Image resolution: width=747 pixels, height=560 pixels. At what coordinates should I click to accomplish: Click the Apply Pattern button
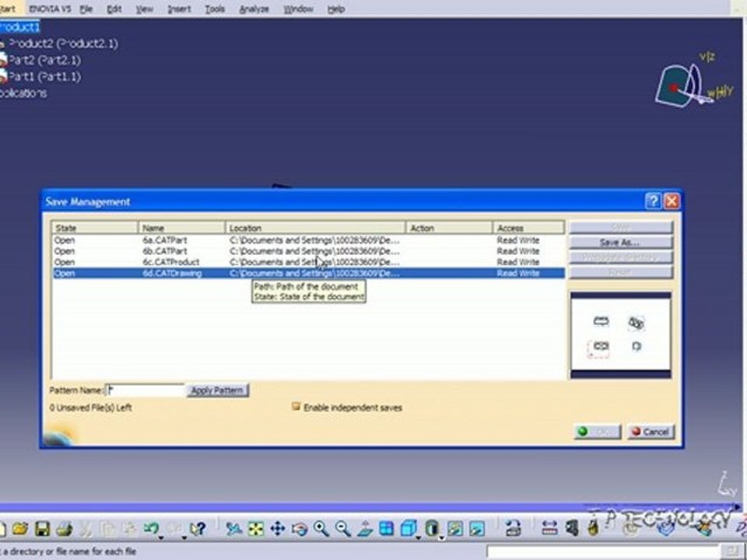point(217,390)
